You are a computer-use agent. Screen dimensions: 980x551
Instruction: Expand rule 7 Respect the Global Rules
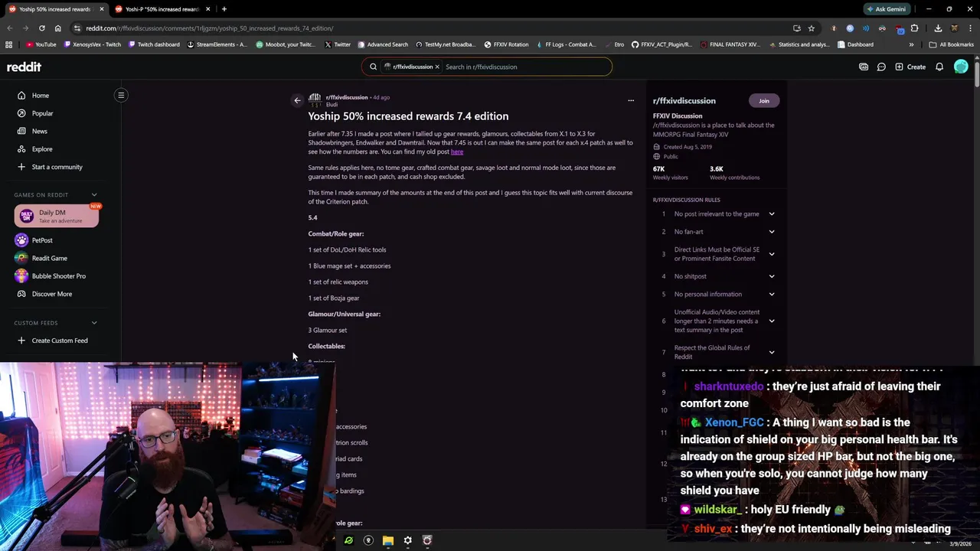coord(771,352)
